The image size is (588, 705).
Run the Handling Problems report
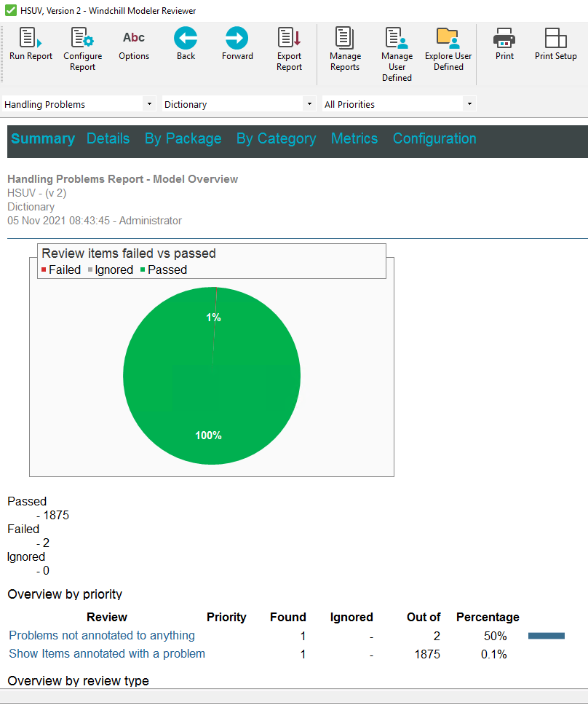(x=30, y=45)
